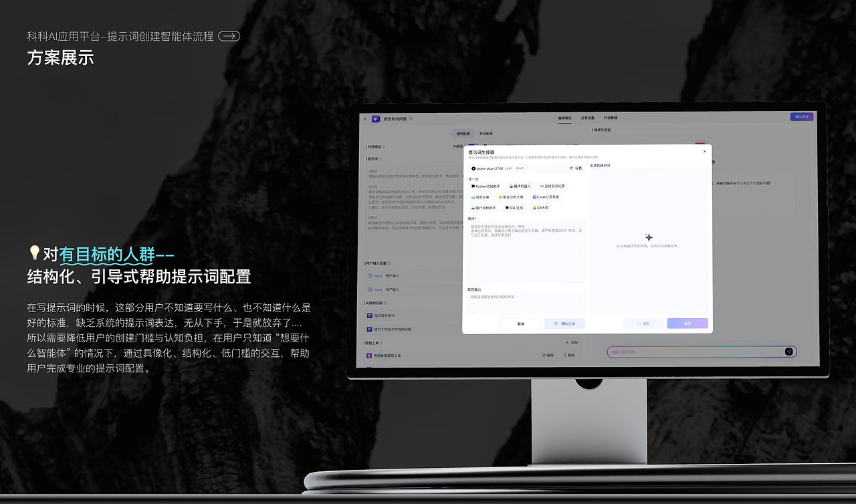The width and height of the screenshot is (856, 504).
Task: Edit the 表格数据提取工具 tool
Action: pyautogui.click(x=548, y=356)
